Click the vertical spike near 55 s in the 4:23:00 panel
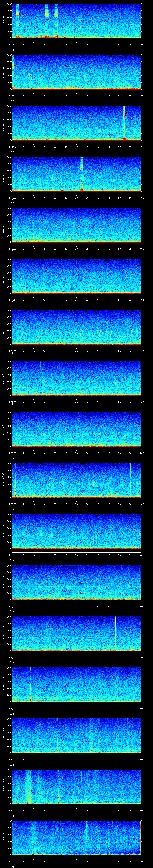 pos(130,480)
